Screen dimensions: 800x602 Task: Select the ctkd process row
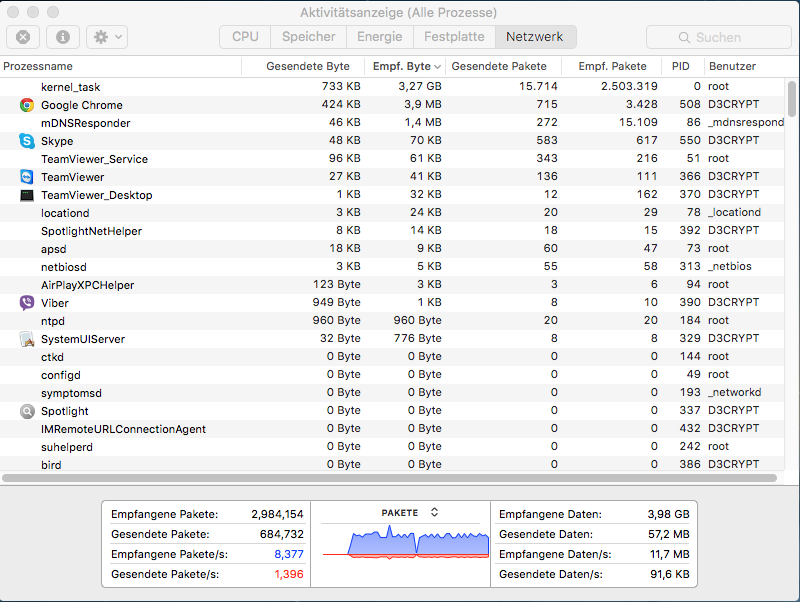point(392,357)
